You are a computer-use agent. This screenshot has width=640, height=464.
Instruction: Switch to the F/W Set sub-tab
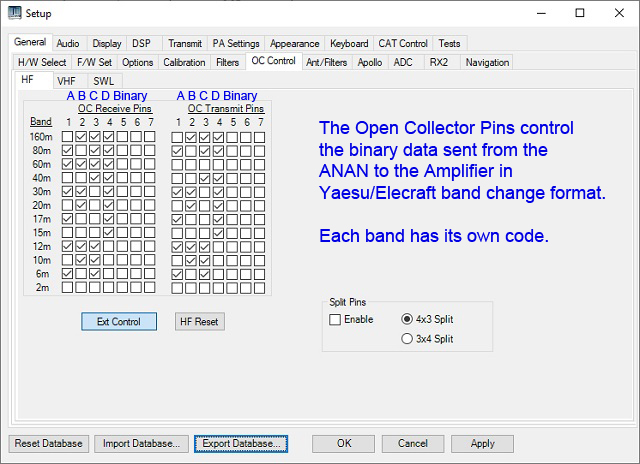[x=94, y=62]
